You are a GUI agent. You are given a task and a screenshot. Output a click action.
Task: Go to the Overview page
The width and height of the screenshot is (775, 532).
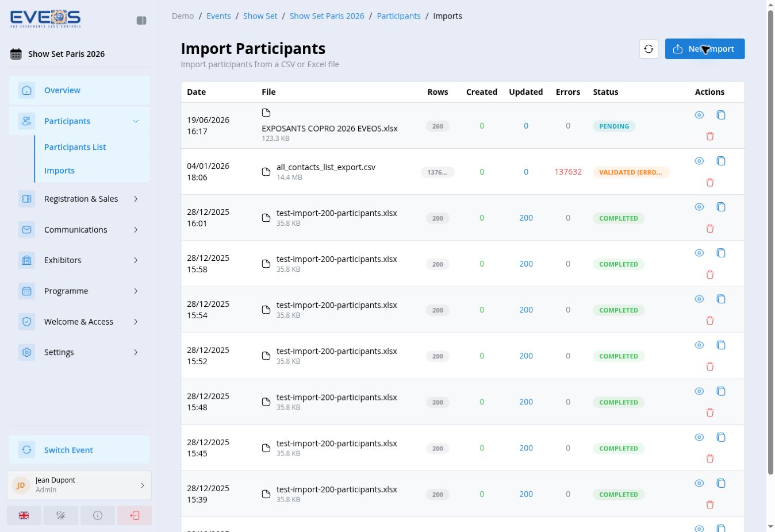pyautogui.click(x=79, y=90)
